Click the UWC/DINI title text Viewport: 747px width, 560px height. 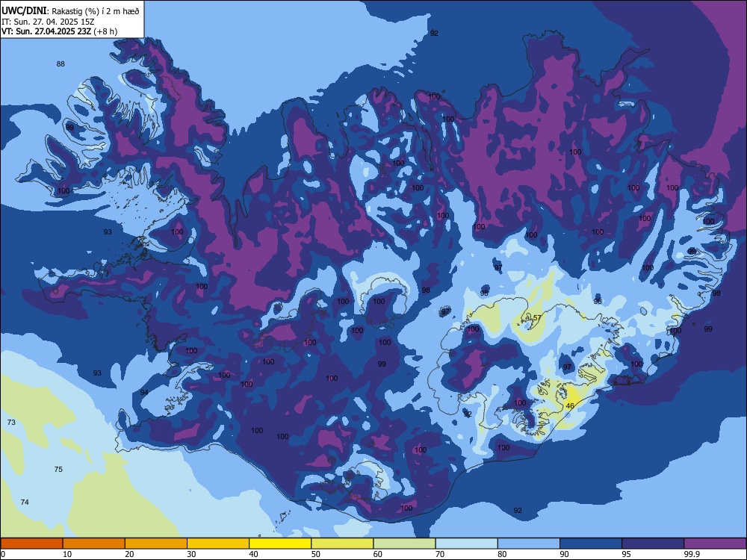pos(23,10)
